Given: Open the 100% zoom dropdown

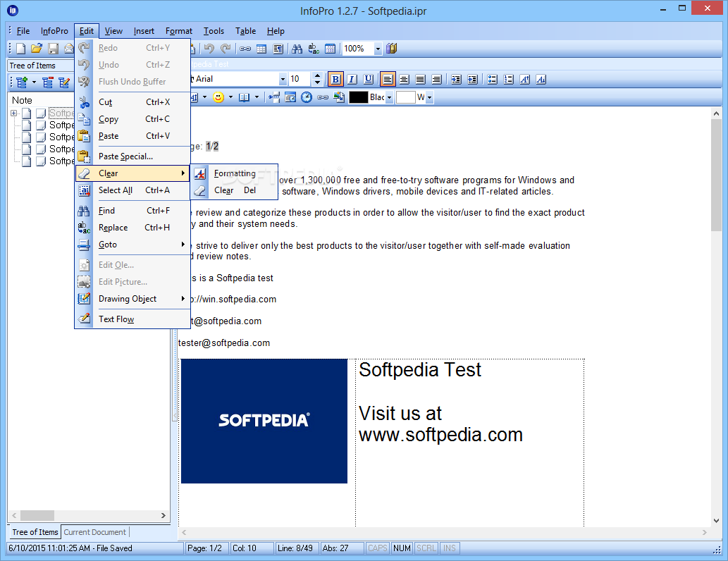Looking at the screenshot, I should (x=378, y=49).
